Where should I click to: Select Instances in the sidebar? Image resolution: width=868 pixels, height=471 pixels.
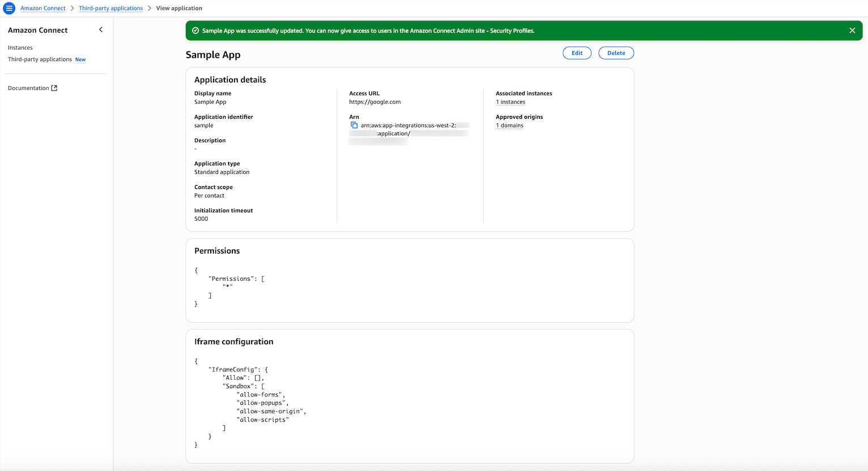click(x=20, y=48)
